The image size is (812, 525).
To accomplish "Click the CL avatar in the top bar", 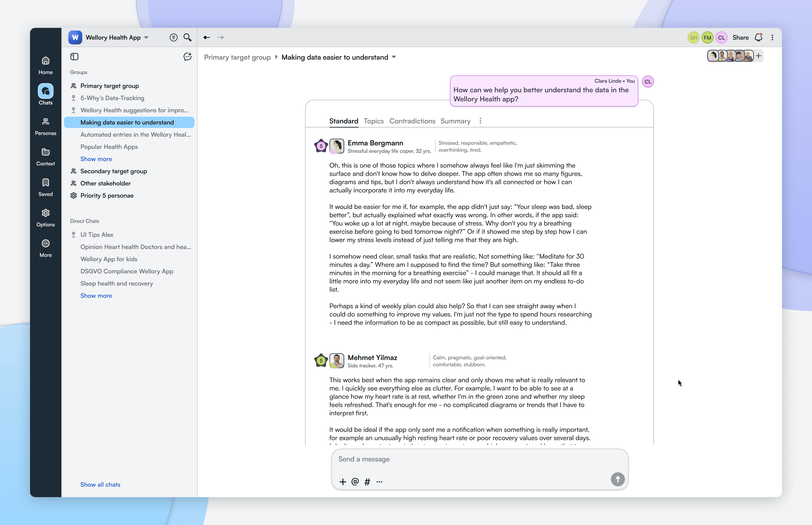I will [721, 37].
